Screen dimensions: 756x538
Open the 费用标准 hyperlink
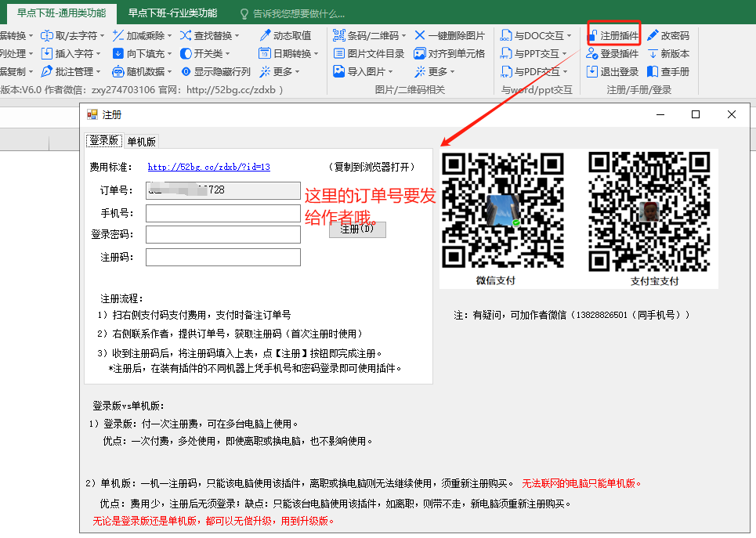[208, 167]
